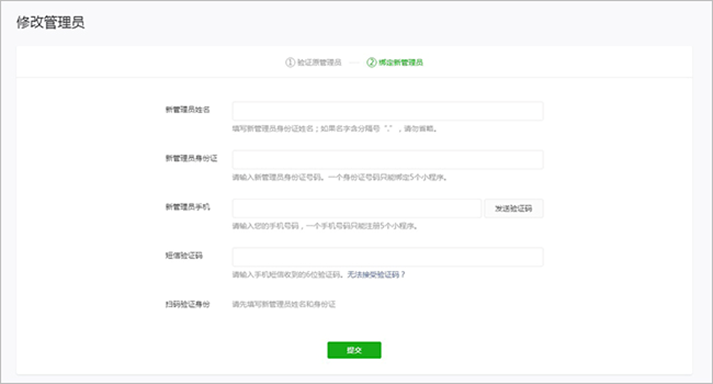Viewport: 713px width, 384px height.
Task: Focus the 新管理员手机 phone number field
Action: pyautogui.click(x=356, y=208)
